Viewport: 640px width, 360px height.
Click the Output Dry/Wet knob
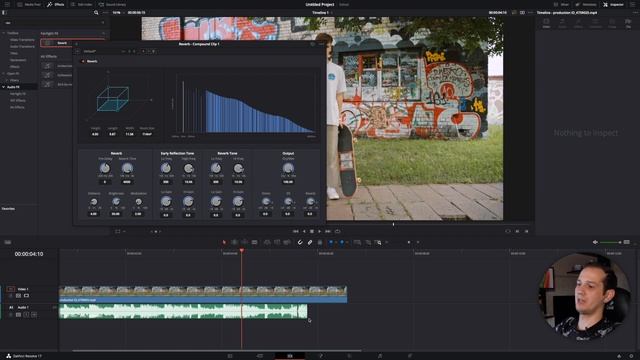pyautogui.click(x=288, y=168)
